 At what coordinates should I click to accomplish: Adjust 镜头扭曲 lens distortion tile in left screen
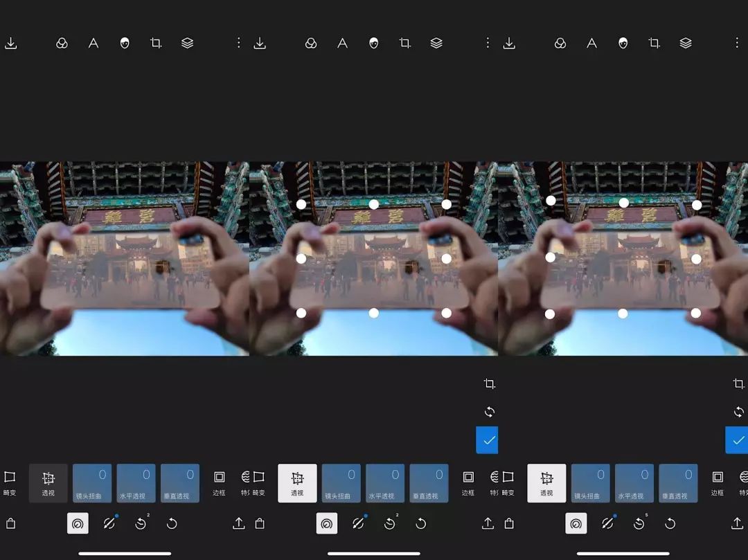point(92,483)
